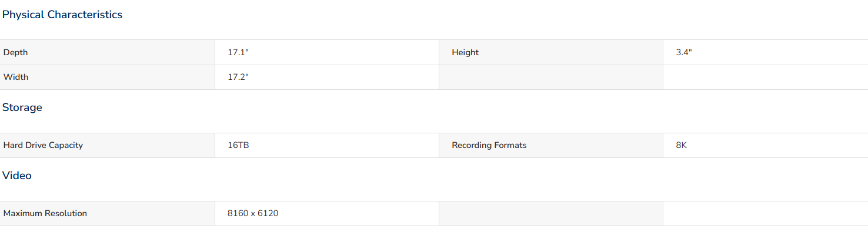Click the 3.4" height value
This screenshot has width=868, height=232.
[684, 52]
